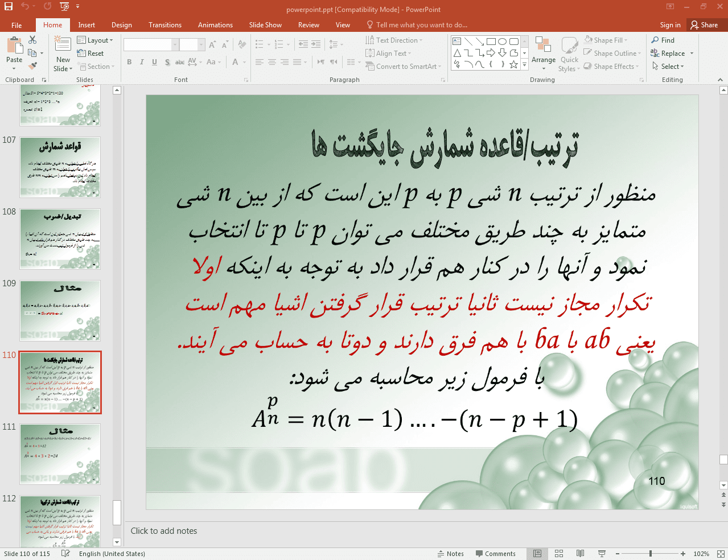The height and width of the screenshot is (560, 728).
Task: Toggle Justify paragraph alignment
Action: 297,62
